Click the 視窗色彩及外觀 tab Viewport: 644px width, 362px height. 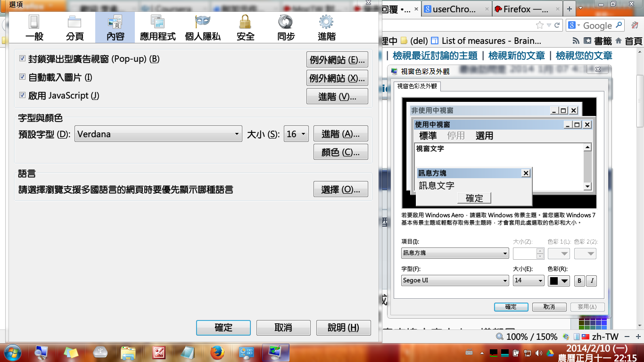point(417,86)
